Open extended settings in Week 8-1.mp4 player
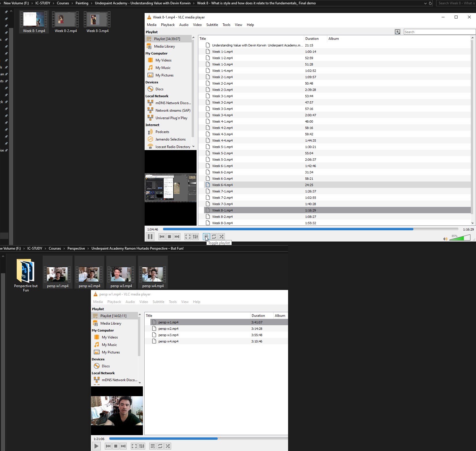Screen dimensions: 476x451 tap(195, 237)
